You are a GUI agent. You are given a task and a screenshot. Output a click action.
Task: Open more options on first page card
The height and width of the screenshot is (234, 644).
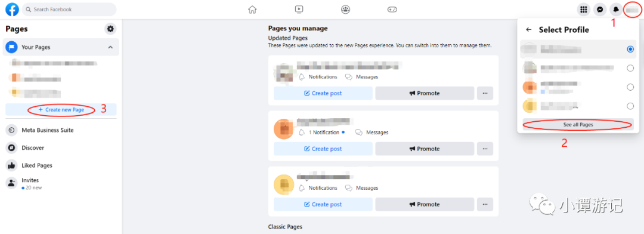pos(485,93)
